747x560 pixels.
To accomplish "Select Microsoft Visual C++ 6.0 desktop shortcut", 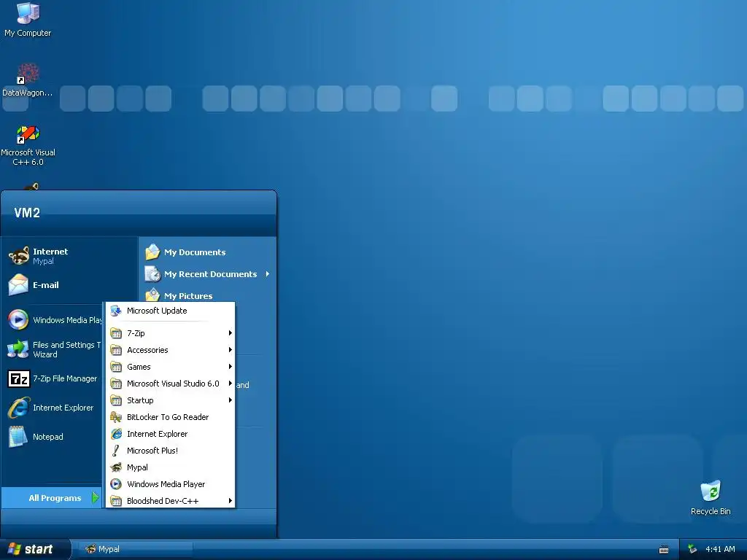I will click(x=28, y=145).
